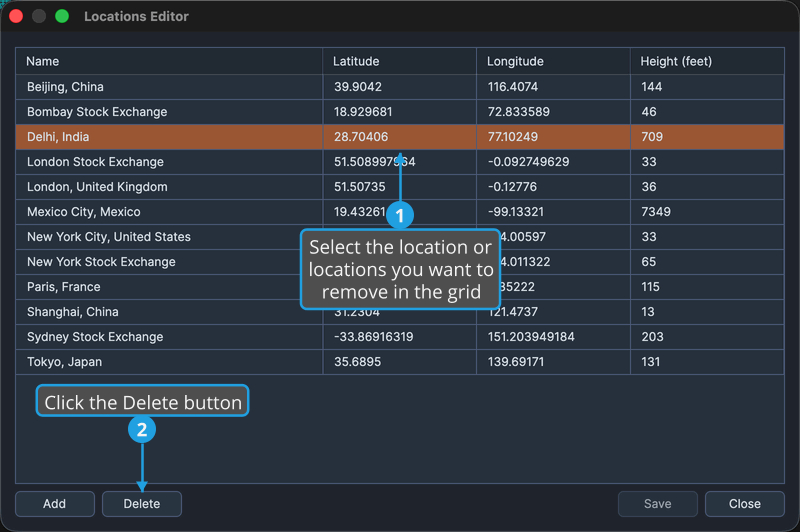Click the Delete button
Viewport: 800px width, 532px height.
click(x=142, y=504)
